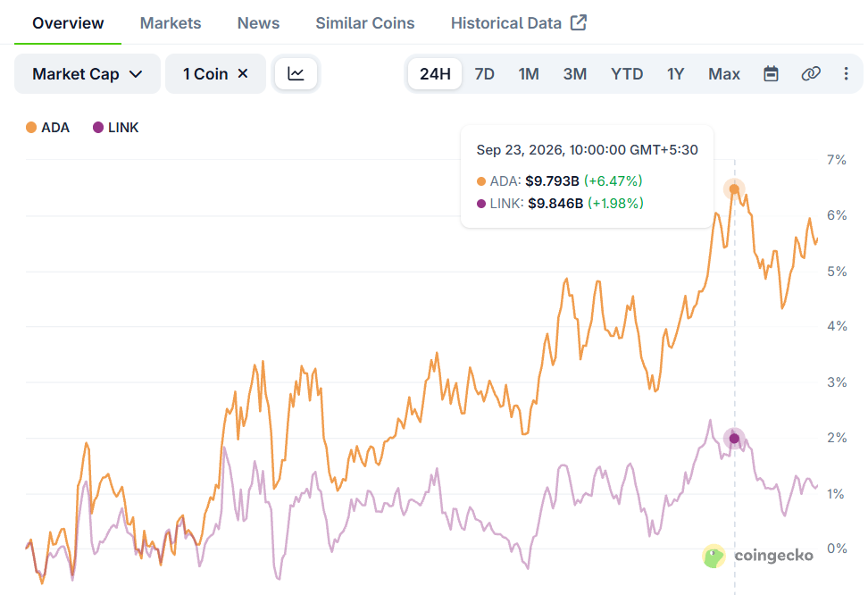Viewport: 868px width, 595px height.
Task: Toggle the ADA series in the legend
Action: coord(47,128)
